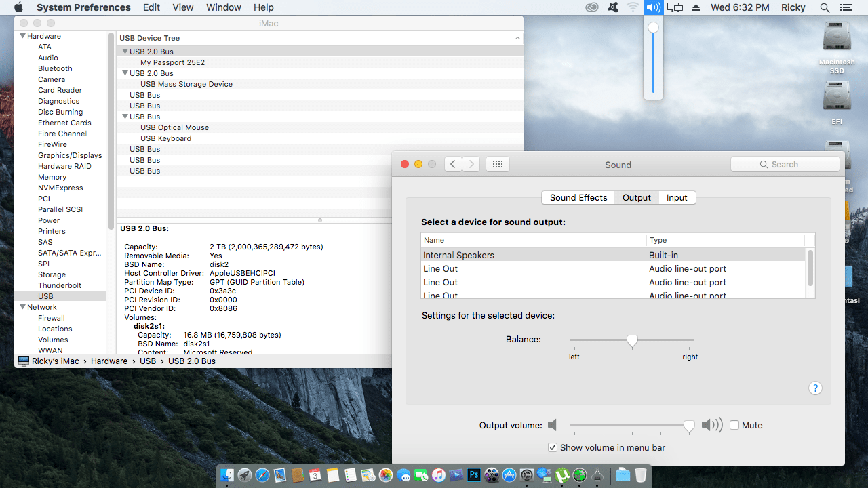Collapse the USB Bus containing the Optical Mouse

coord(125,116)
